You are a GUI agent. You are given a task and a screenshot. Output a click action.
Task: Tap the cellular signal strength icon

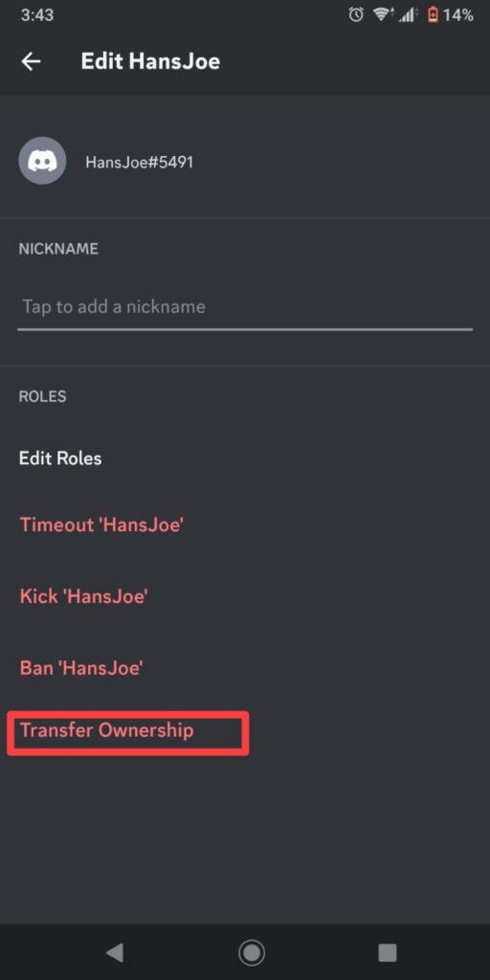coord(409,15)
